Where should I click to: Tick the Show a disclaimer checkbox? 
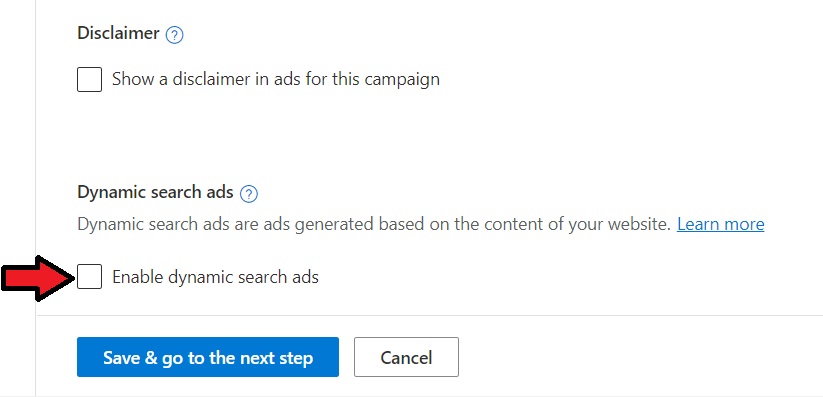[89, 79]
